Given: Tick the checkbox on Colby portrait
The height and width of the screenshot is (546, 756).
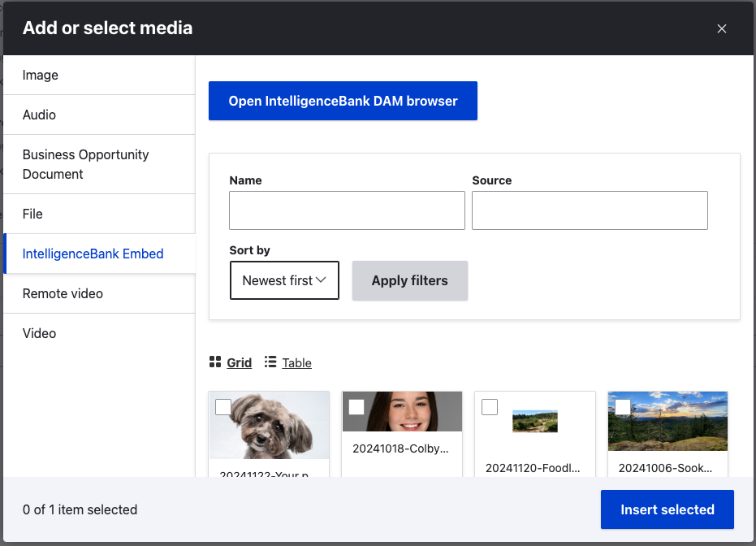Looking at the screenshot, I should coord(356,407).
